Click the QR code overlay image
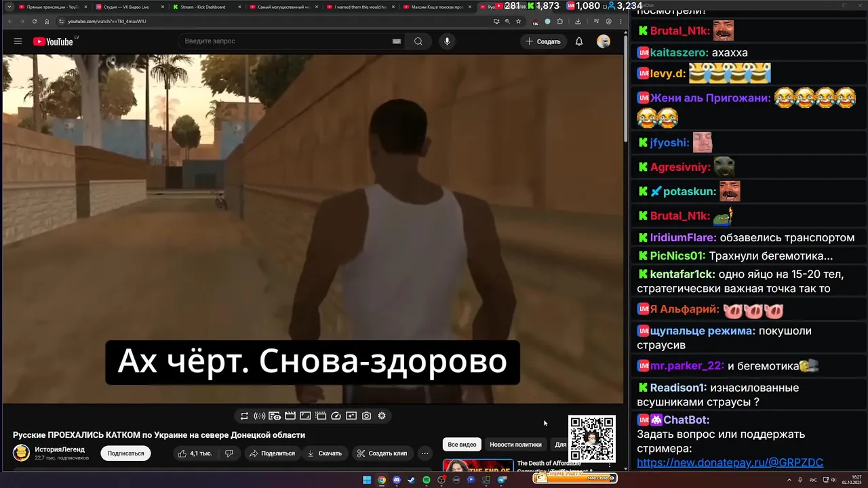This screenshot has height=488, width=868. coord(592,439)
